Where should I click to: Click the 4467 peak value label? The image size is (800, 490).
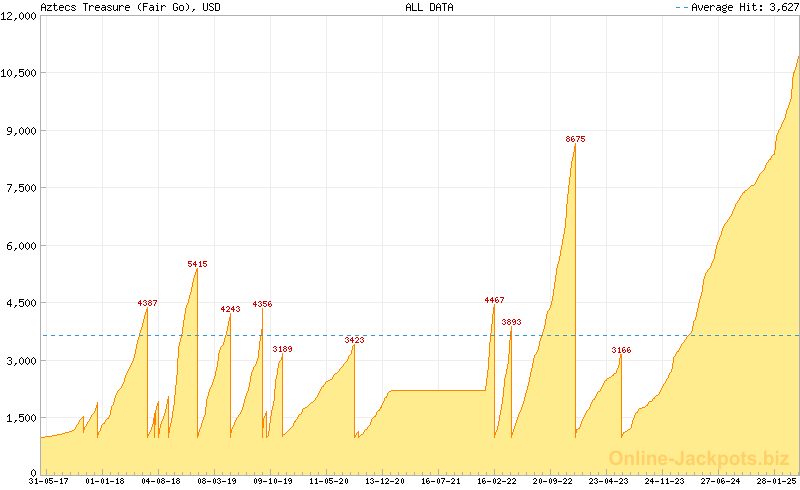(x=494, y=300)
